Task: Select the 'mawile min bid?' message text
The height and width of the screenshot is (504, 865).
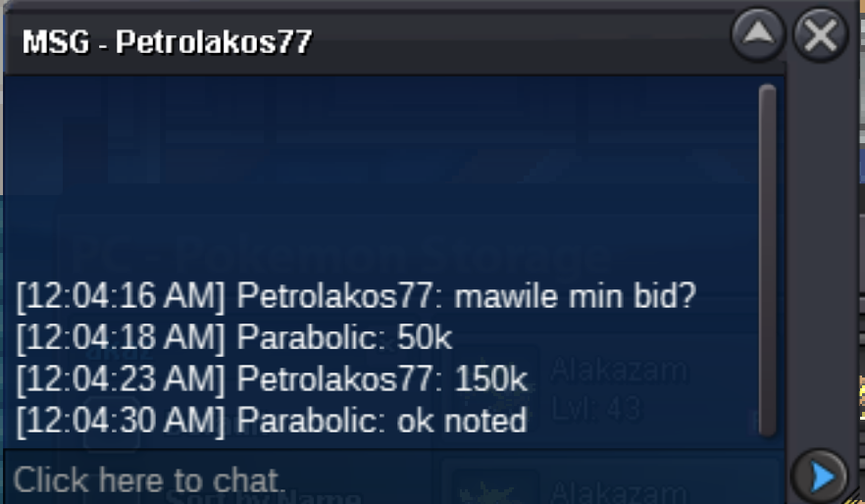Action: 575,296
